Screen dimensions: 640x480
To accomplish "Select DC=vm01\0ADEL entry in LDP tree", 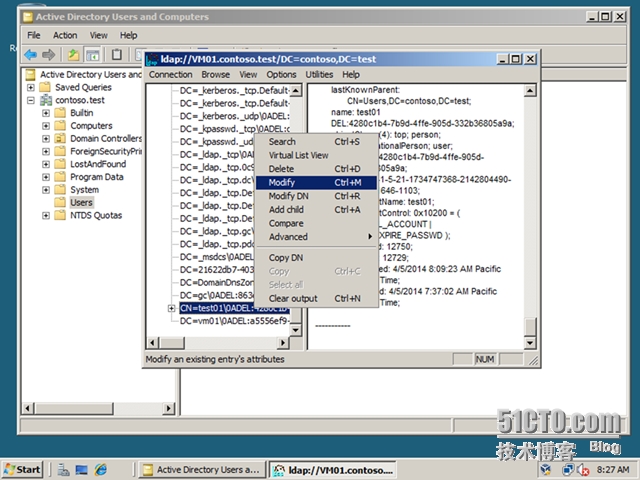I will coord(234,321).
